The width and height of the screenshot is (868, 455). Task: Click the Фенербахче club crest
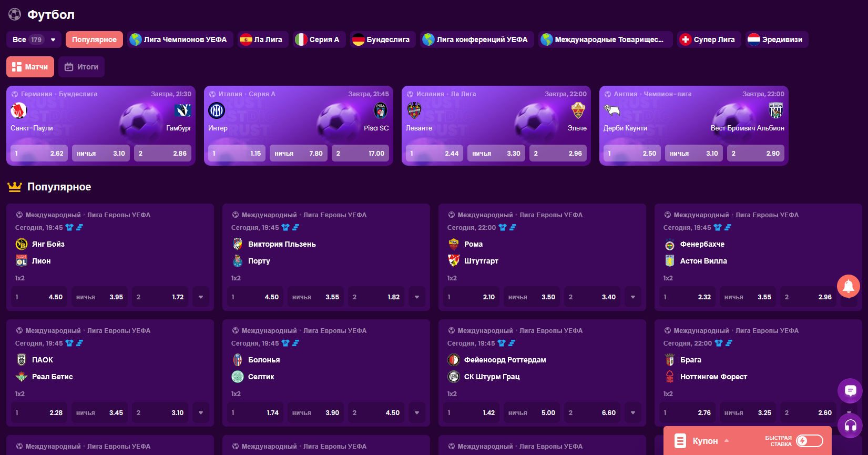point(670,244)
